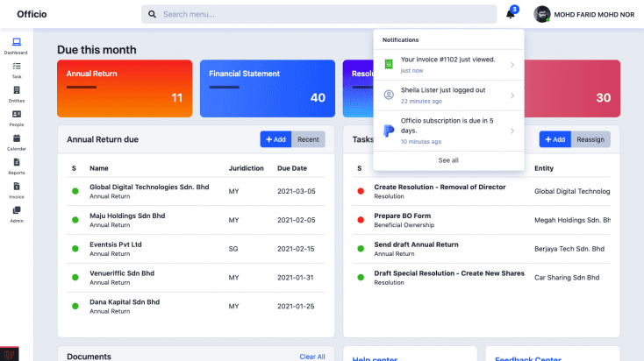Open Sheila Lister just logged out notification

point(448,96)
